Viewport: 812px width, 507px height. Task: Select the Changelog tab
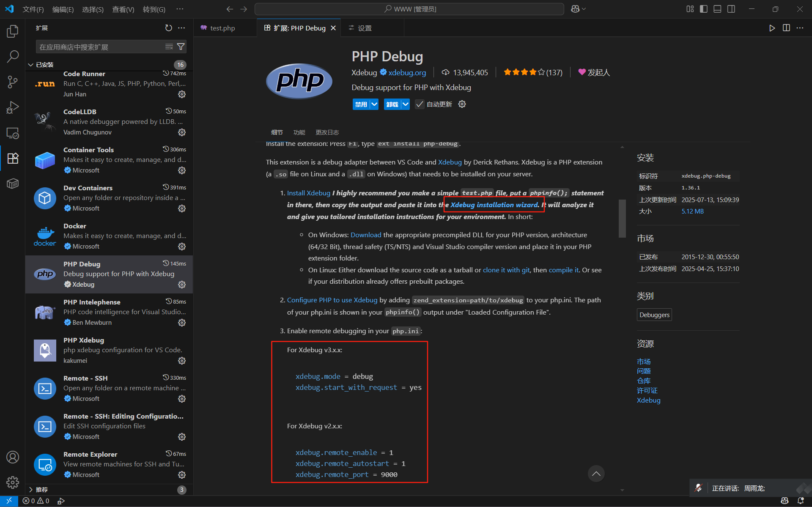[327, 132]
